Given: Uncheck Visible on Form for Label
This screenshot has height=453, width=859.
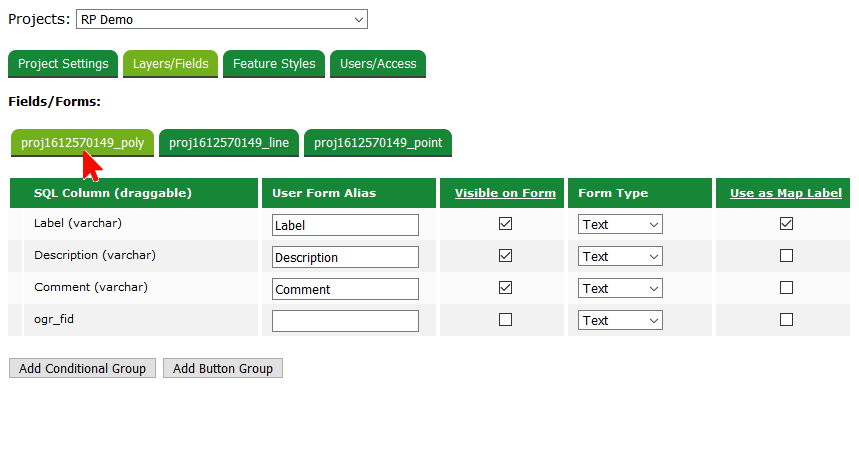Looking at the screenshot, I should (505, 224).
